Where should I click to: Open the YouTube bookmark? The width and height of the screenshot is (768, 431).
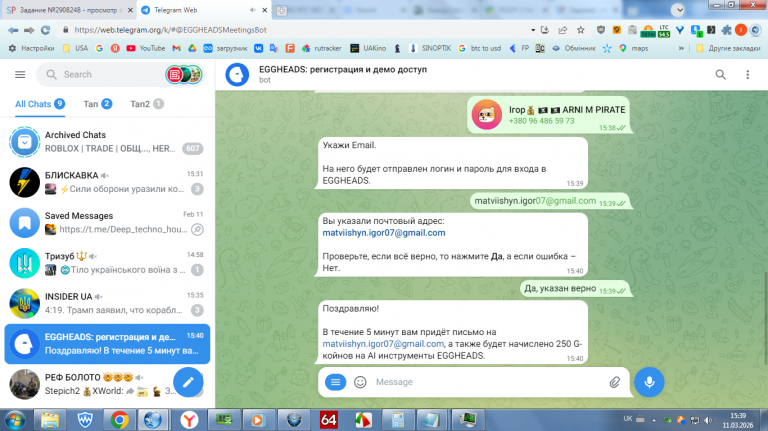tap(145, 48)
